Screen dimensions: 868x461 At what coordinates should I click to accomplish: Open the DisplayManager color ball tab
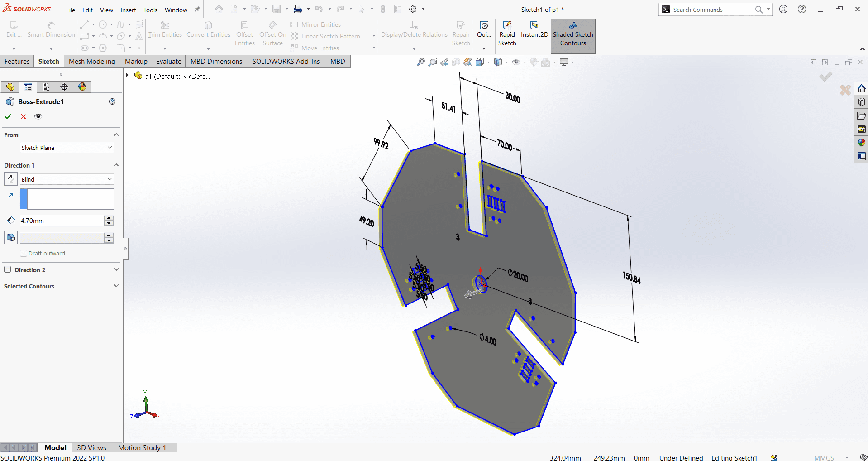82,87
